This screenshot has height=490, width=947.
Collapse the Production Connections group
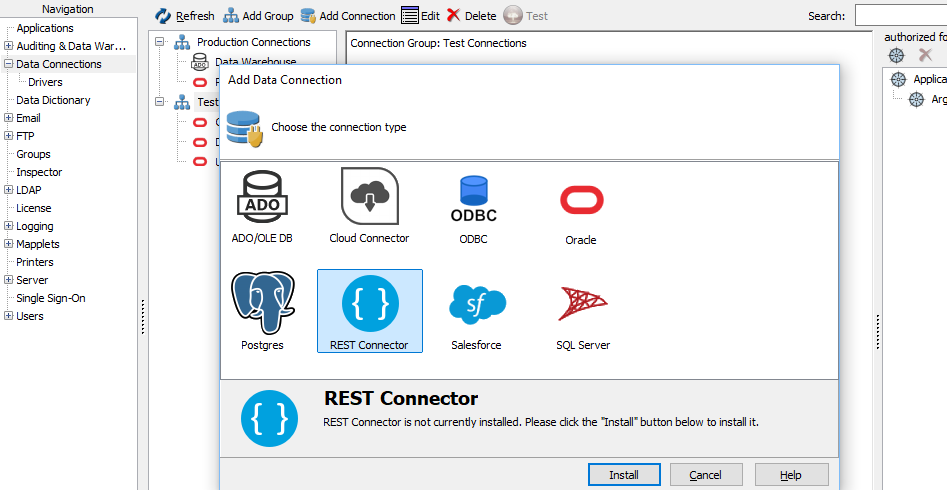tap(160, 42)
